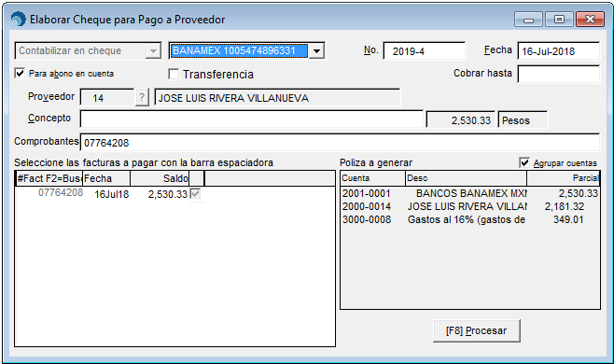
Task: Click the Proveedor number field with 14
Action: (107, 98)
